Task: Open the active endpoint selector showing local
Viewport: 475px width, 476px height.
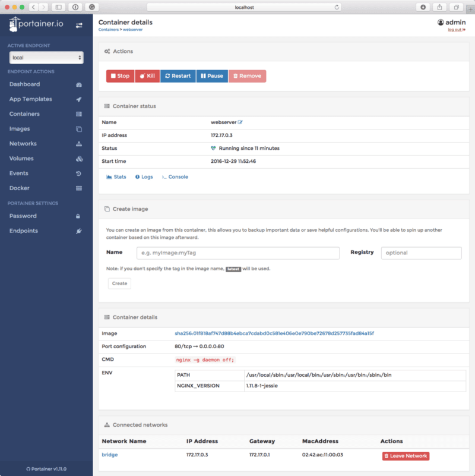Action: (x=46, y=58)
